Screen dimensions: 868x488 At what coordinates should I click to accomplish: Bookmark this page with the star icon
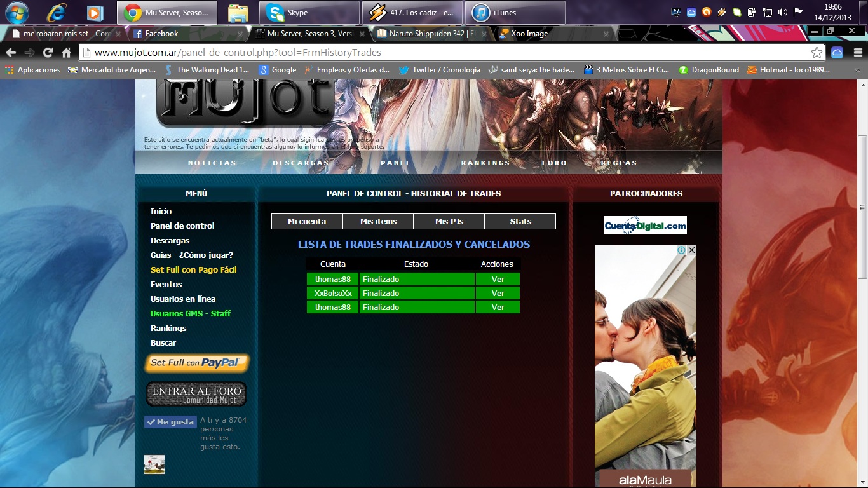tap(817, 53)
